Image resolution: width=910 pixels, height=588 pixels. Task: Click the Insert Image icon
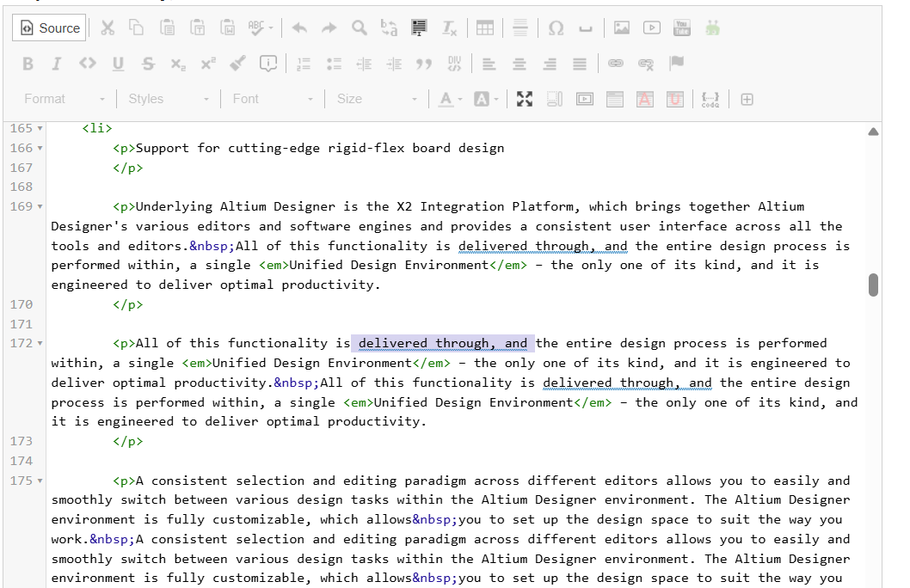click(622, 28)
